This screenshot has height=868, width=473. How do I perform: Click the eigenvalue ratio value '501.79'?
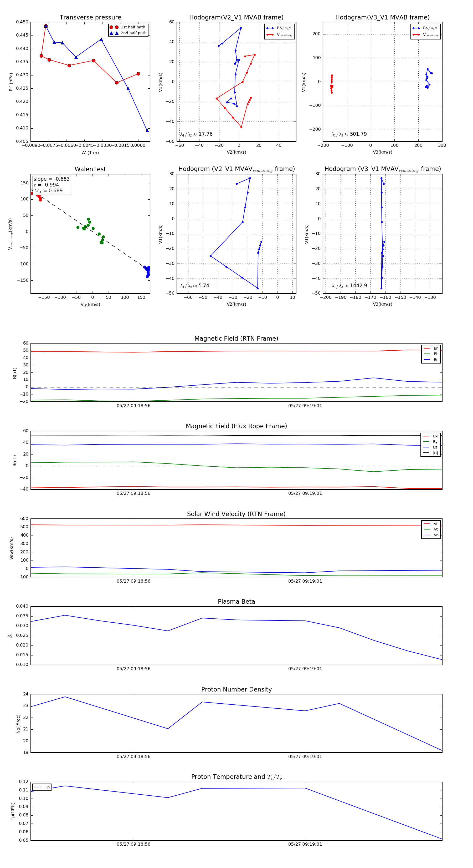point(358,134)
